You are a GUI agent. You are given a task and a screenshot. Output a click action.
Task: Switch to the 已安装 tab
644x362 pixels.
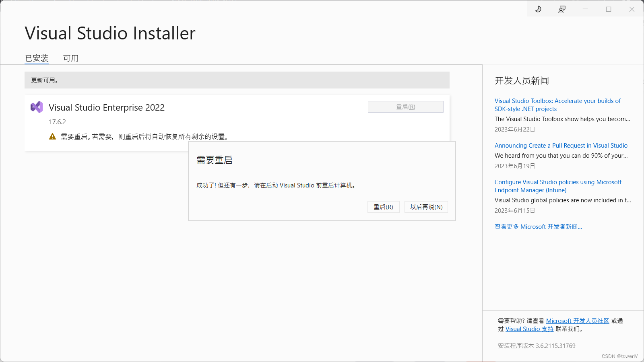coord(37,58)
